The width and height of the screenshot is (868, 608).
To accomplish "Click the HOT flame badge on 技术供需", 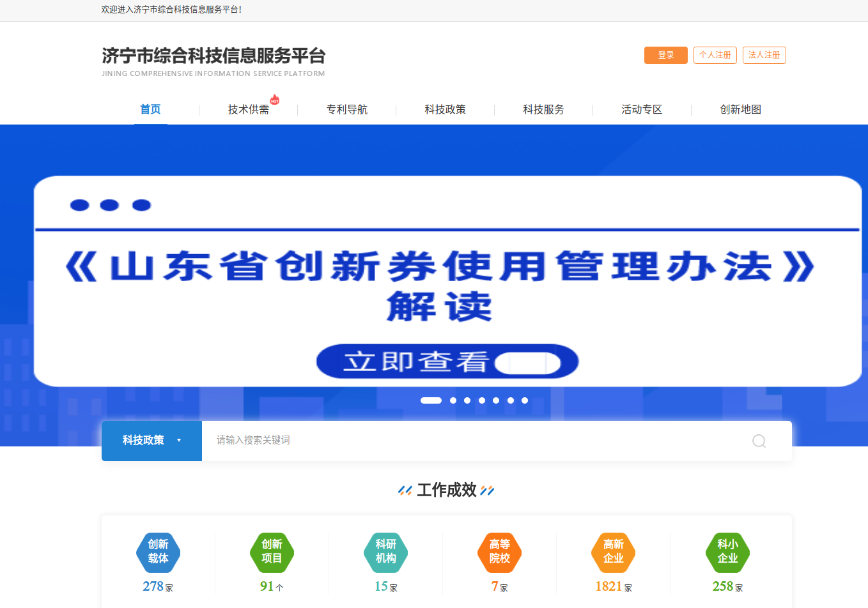I will [x=274, y=100].
